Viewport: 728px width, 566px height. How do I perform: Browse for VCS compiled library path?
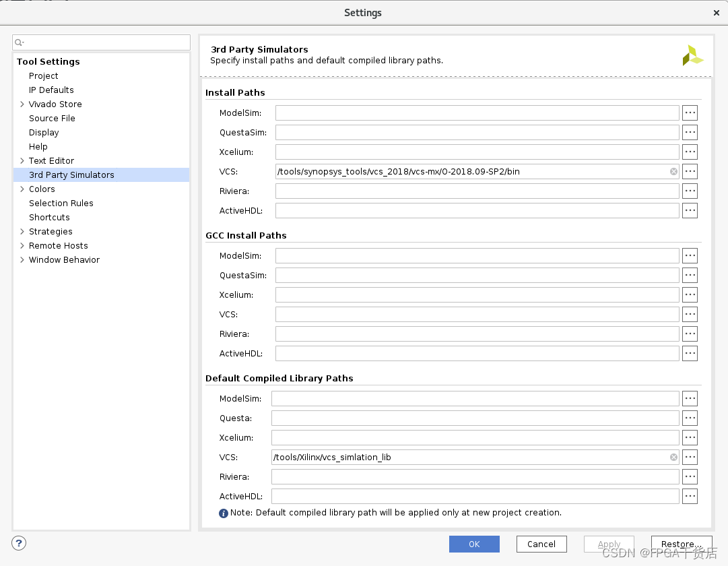coord(690,457)
